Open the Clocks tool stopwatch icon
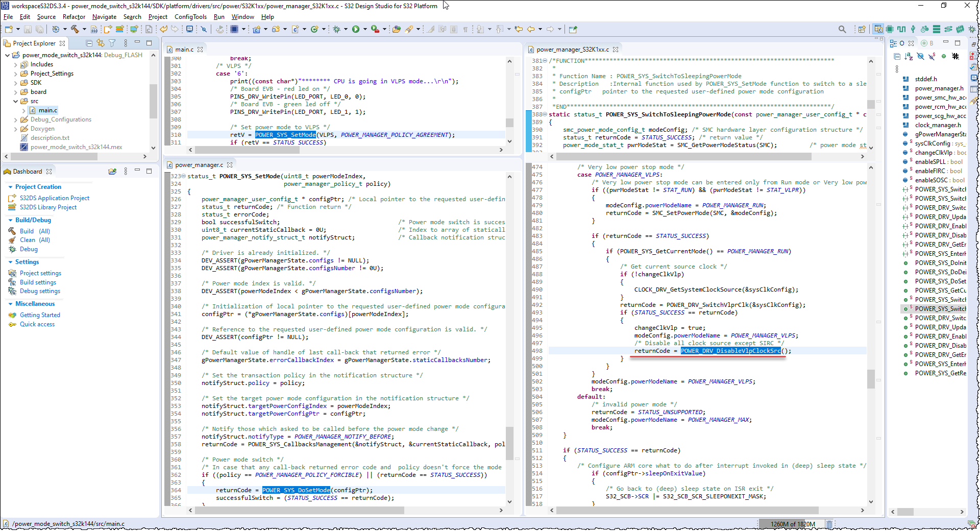 [x=924, y=29]
